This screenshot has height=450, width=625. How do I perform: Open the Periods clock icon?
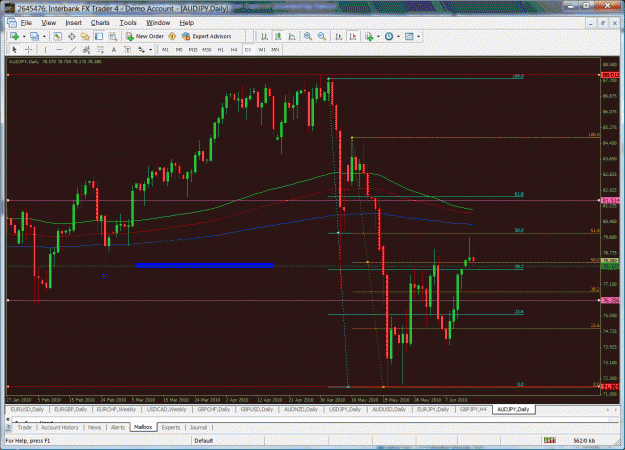389,36
